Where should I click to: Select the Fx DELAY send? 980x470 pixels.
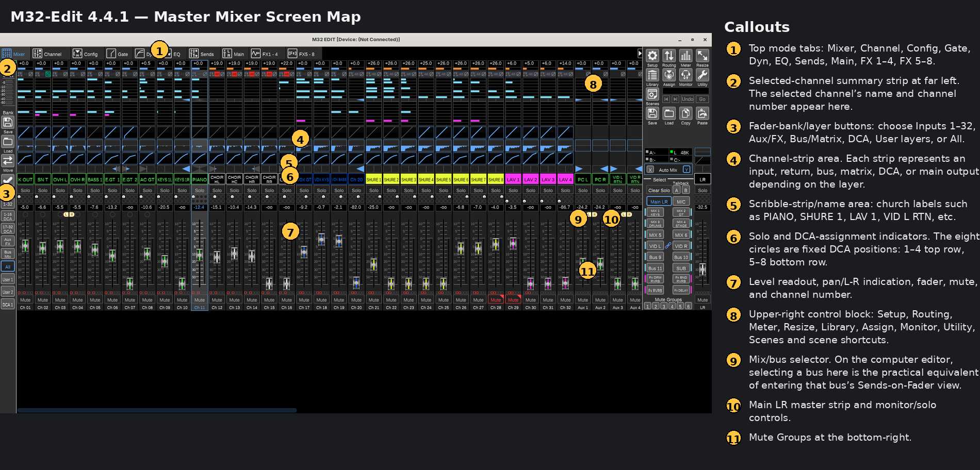pos(681,290)
